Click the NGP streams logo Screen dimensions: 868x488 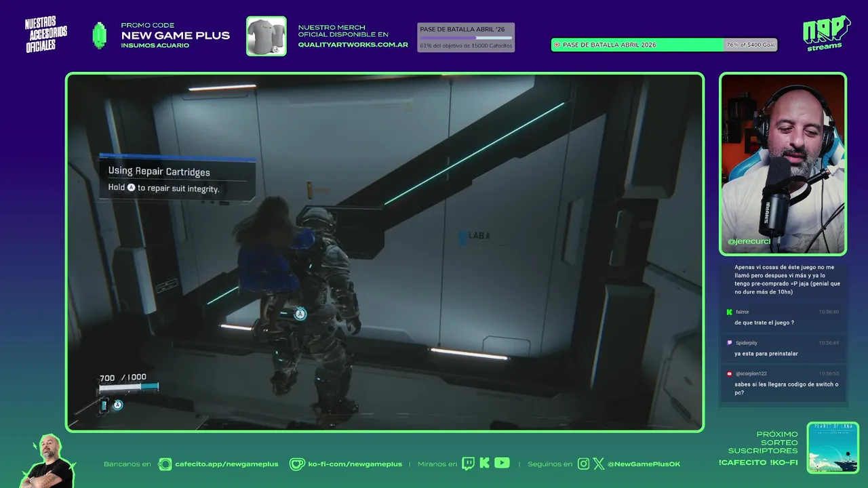point(827,34)
